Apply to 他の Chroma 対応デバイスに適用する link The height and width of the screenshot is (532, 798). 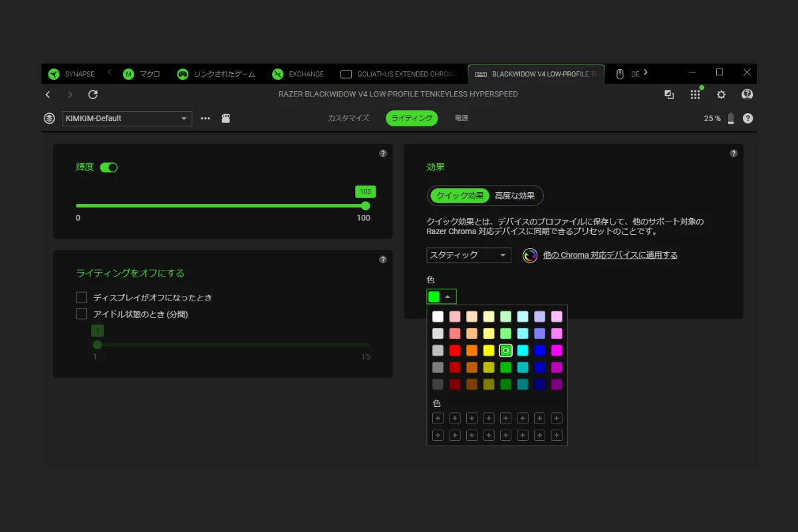(x=610, y=255)
